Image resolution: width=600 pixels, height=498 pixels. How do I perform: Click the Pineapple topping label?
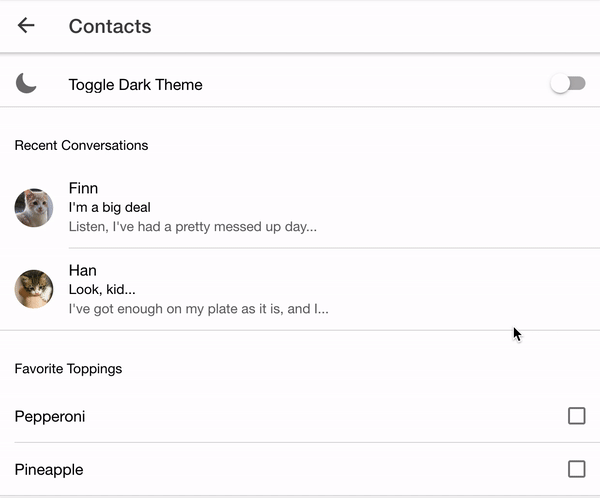point(49,470)
